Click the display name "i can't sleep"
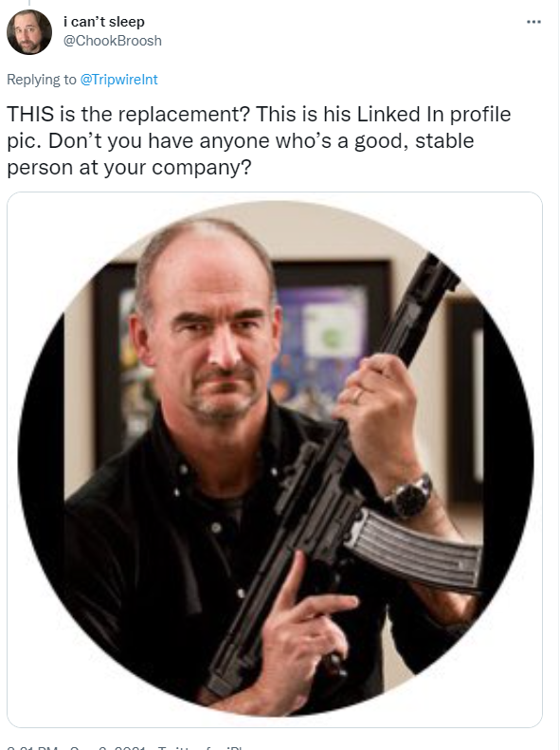560x750 pixels. tap(103, 22)
